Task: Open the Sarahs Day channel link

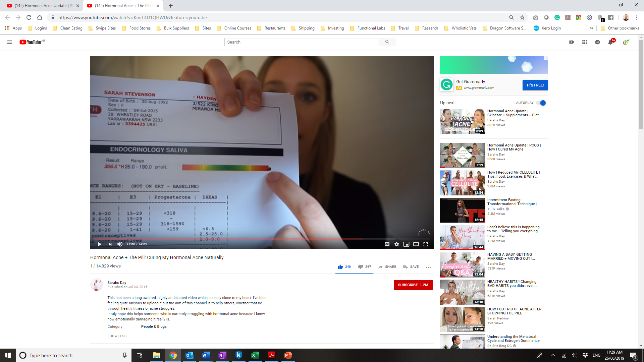Action: pos(117,283)
